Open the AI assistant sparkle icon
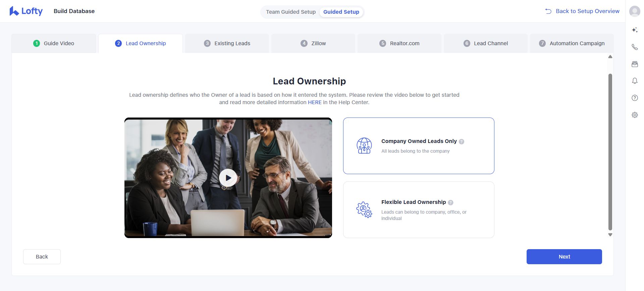Image resolution: width=644 pixels, height=291 pixels. coord(635,30)
